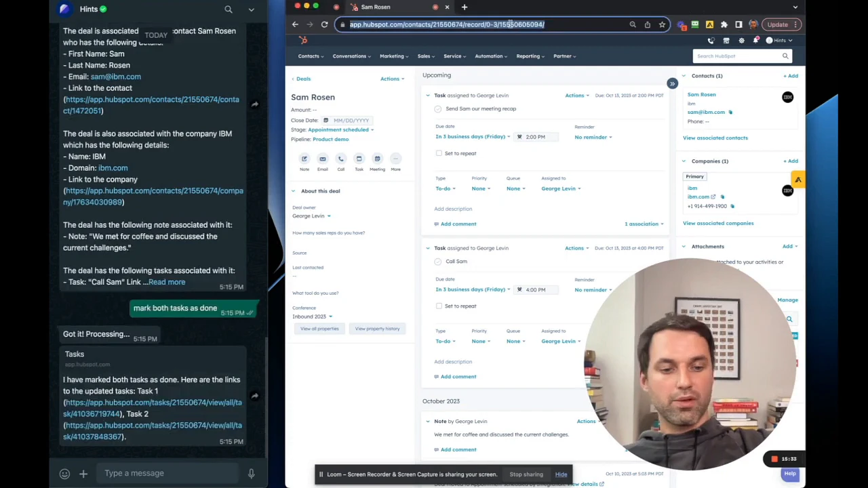Viewport: 868px width, 488px height.
Task: Click the 'View all properties' button
Action: pyautogui.click(x=319, y=329)
